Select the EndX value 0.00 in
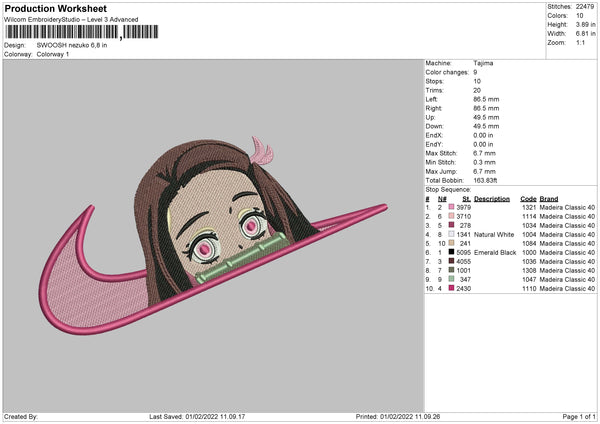The height and width of the screenshot is (424, 600). click(x=483, y=135)
